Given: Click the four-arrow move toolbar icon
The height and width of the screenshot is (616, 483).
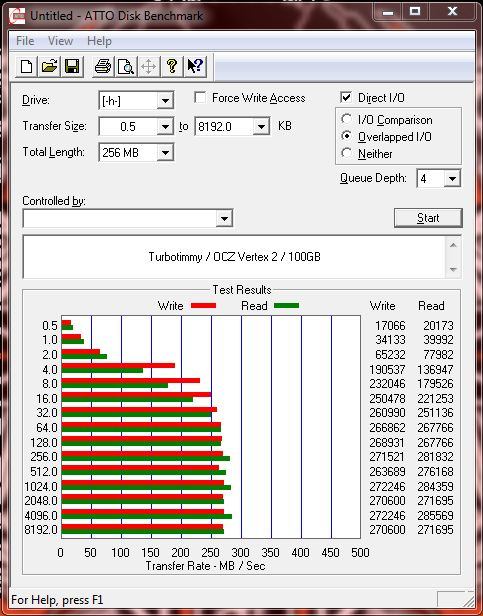Looking at the screenshot, I should point(149,66).
